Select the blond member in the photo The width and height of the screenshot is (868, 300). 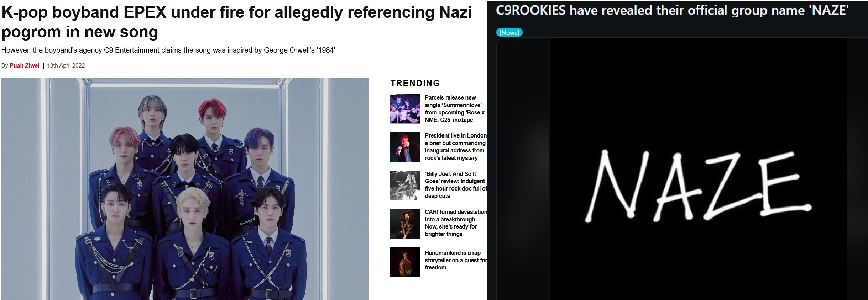pyautogui.click(x=192, y=245)
